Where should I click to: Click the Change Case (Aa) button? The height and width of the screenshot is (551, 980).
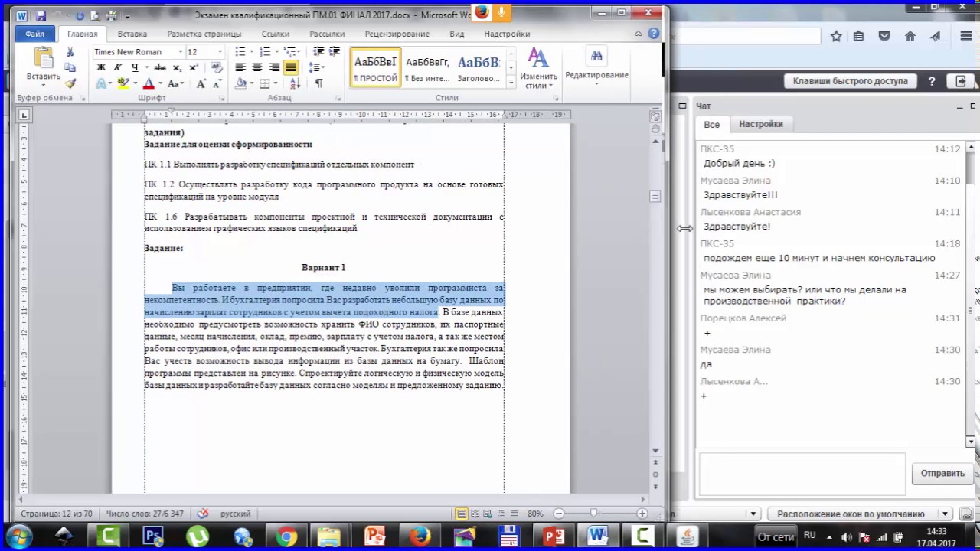click(x=175, y=83)
